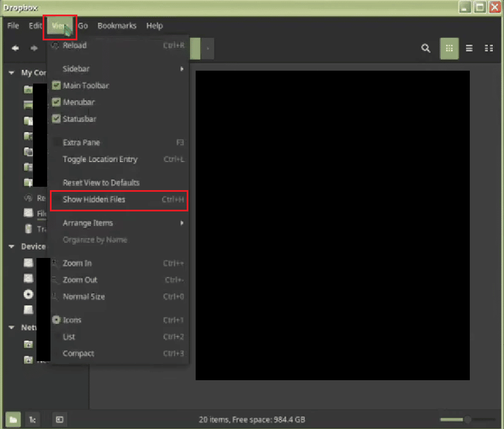Choose Zoom Out from the View menu
The image size is (504, 429).
pyautogui.click(x=119, y=280)
